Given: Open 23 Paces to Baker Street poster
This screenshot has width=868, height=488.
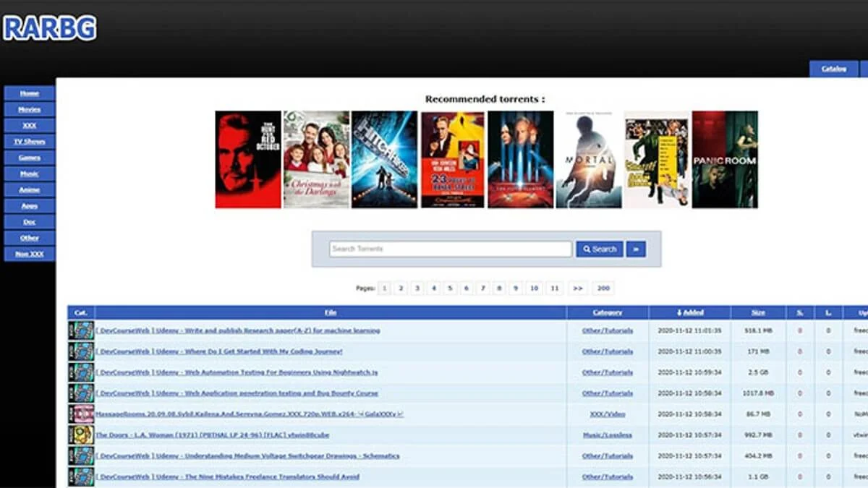Looking at the screenshot, I should pyautogui.click(x=453, y=159).
